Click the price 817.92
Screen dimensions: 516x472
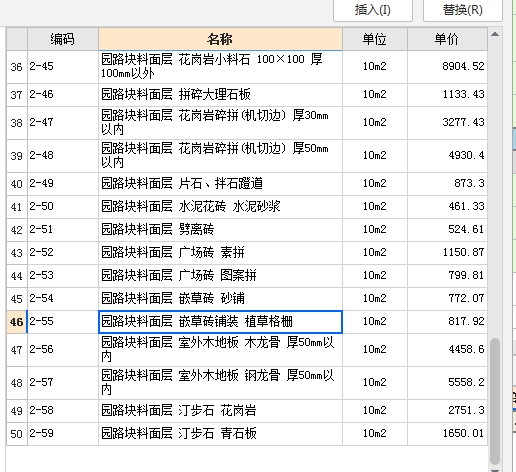466,321
